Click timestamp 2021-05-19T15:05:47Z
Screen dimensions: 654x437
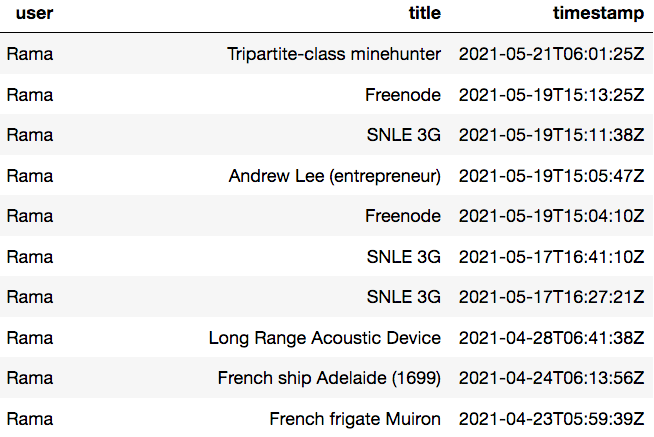pyautogui.click(x=551, y=176)
